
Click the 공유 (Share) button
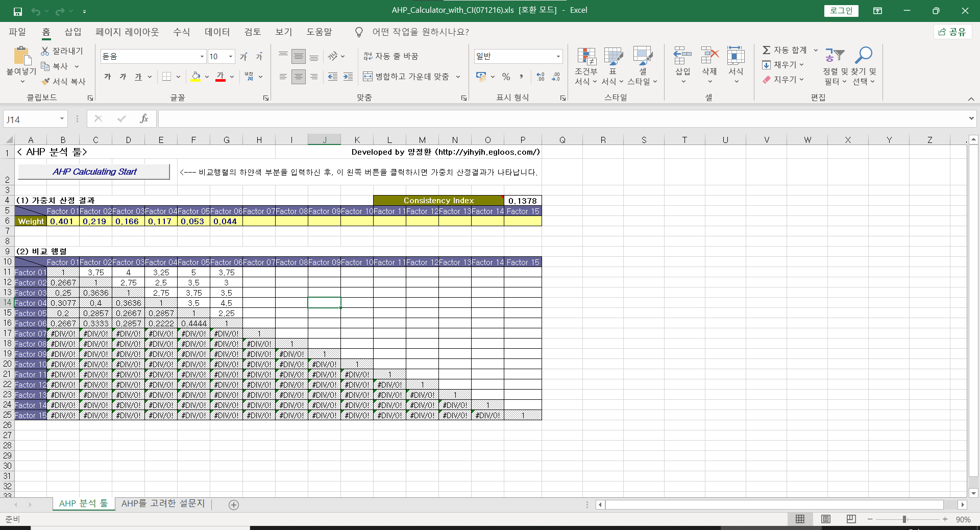pyautogui.click(x=952, y=32)
